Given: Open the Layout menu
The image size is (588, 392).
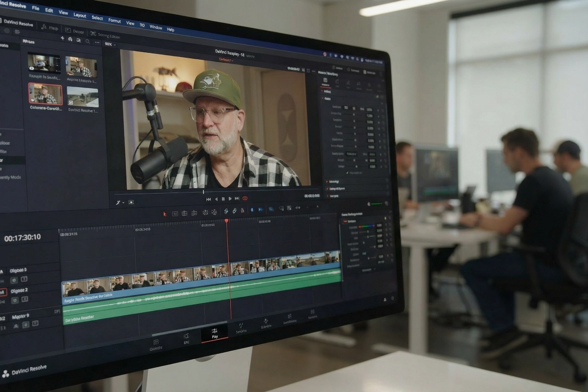Looking at the screenshot, I should (x=79, y=15).
